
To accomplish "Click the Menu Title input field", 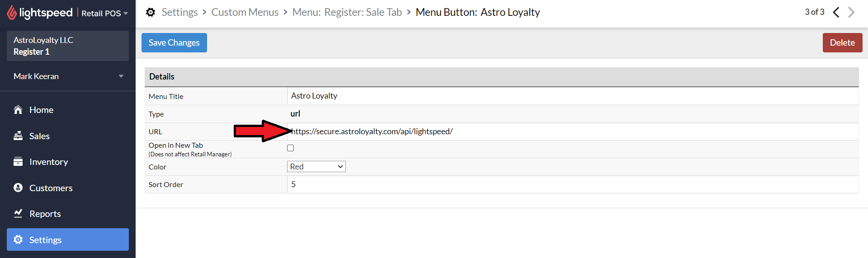I will pos(573,96).
